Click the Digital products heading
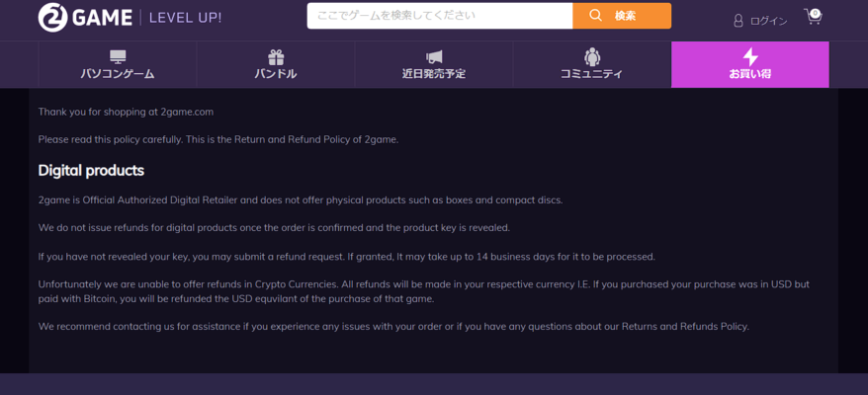This screenshot has width=868, height=395. pyautogui.click(x=91, y=171)
